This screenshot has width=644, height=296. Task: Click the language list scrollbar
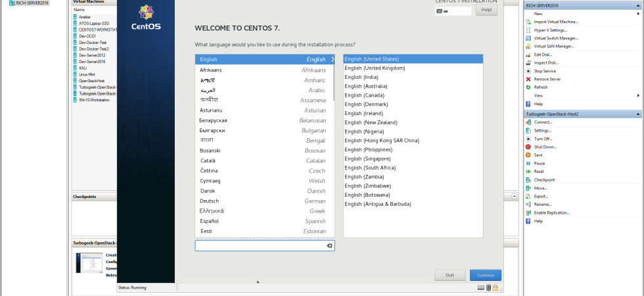pos(334,82)
